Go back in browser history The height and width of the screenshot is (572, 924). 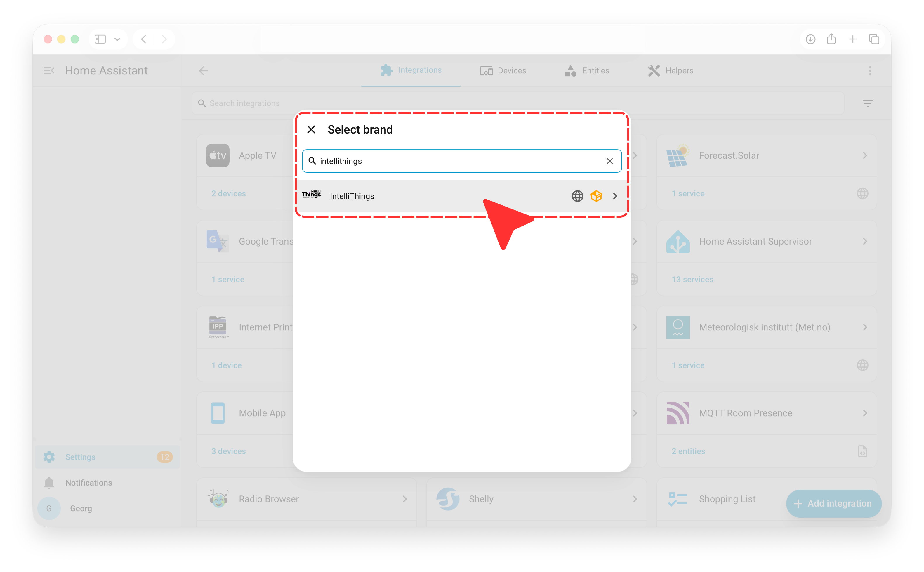144,39
